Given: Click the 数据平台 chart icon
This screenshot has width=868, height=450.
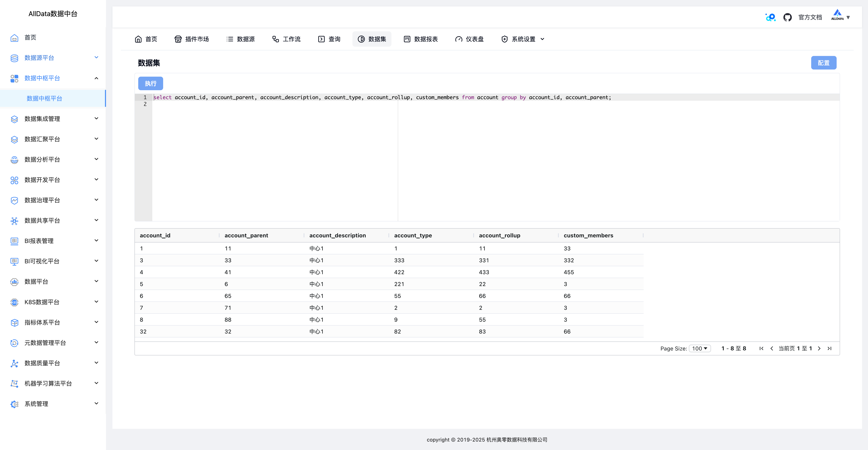Looking at the screenshot, I should [14, 282].
